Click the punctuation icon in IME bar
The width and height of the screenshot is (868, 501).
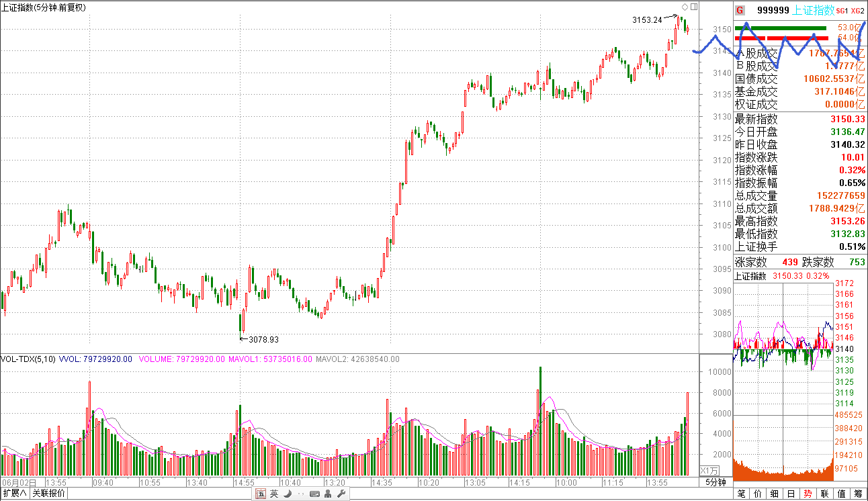(x=300, y=494)
